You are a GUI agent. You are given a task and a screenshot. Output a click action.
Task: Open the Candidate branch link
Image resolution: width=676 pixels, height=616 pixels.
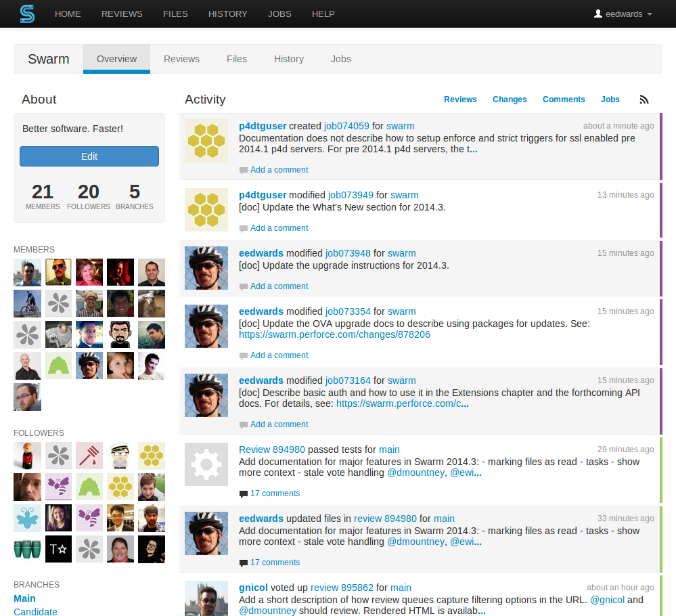(x=35, y=612)
